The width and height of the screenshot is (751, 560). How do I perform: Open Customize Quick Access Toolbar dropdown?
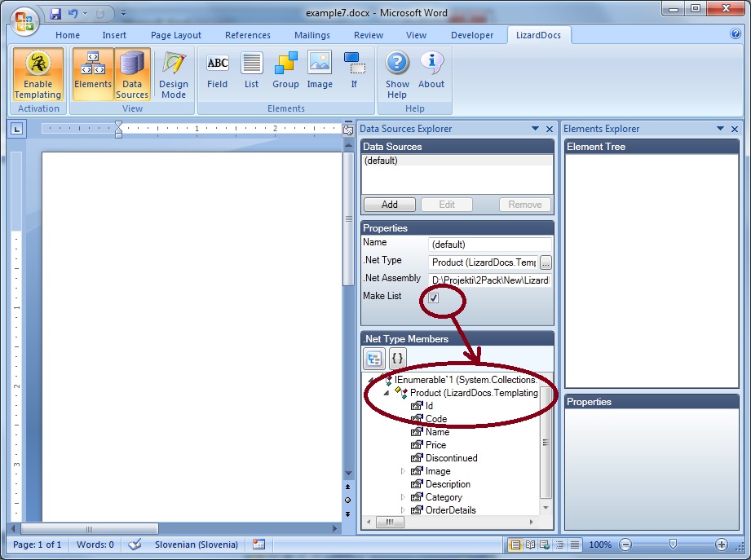pyautogui.click(x=123, y=13)
